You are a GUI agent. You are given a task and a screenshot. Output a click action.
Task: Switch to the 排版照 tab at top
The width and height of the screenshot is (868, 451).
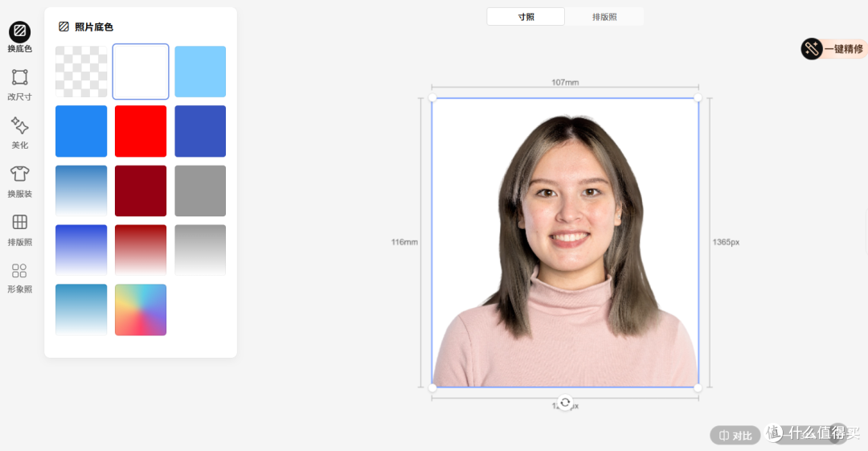[604, 17]
